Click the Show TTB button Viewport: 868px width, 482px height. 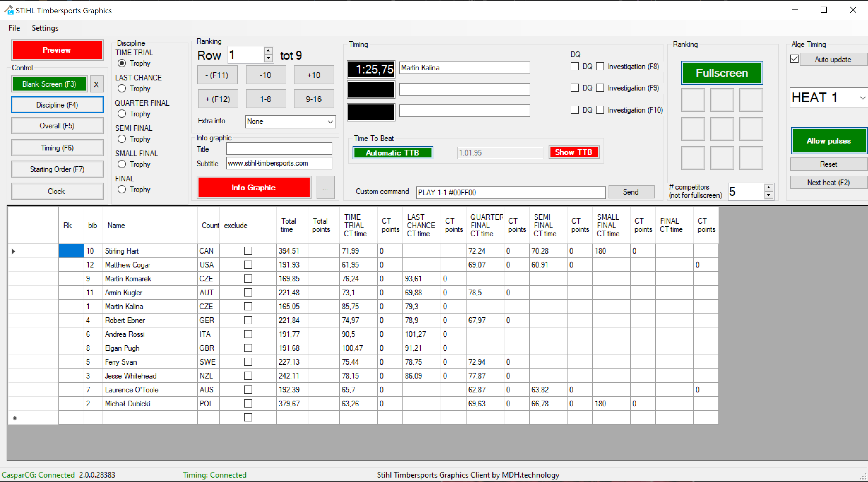click(x=574, y=152)
